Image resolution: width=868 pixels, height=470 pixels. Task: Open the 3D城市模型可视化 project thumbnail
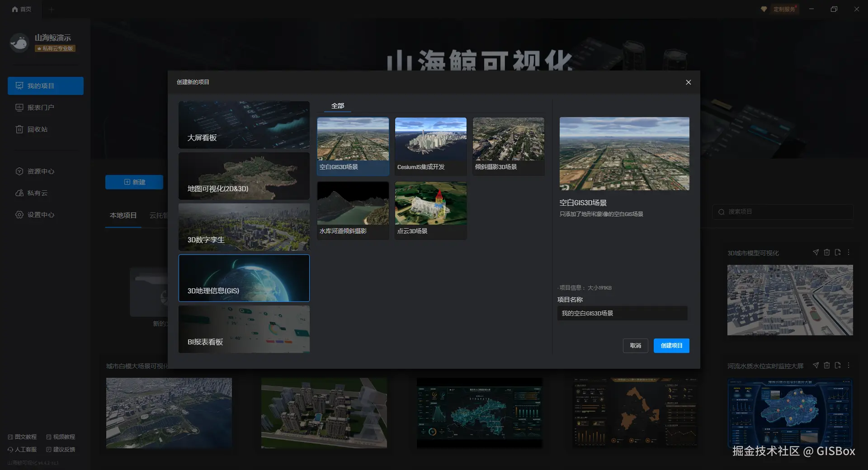[x=790, y=300]
